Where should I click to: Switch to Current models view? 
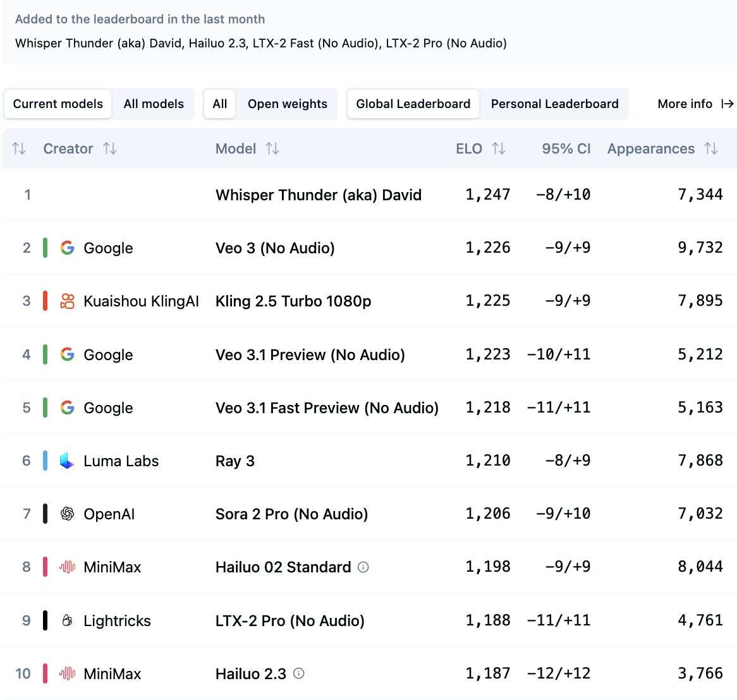58,104
